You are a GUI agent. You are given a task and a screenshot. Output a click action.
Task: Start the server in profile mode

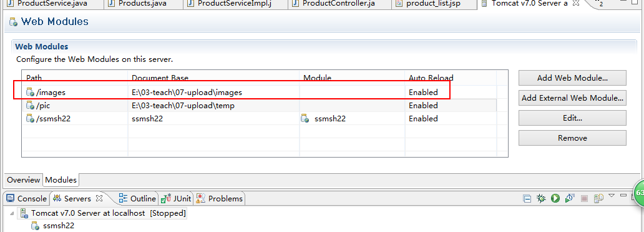pos(569,199)
